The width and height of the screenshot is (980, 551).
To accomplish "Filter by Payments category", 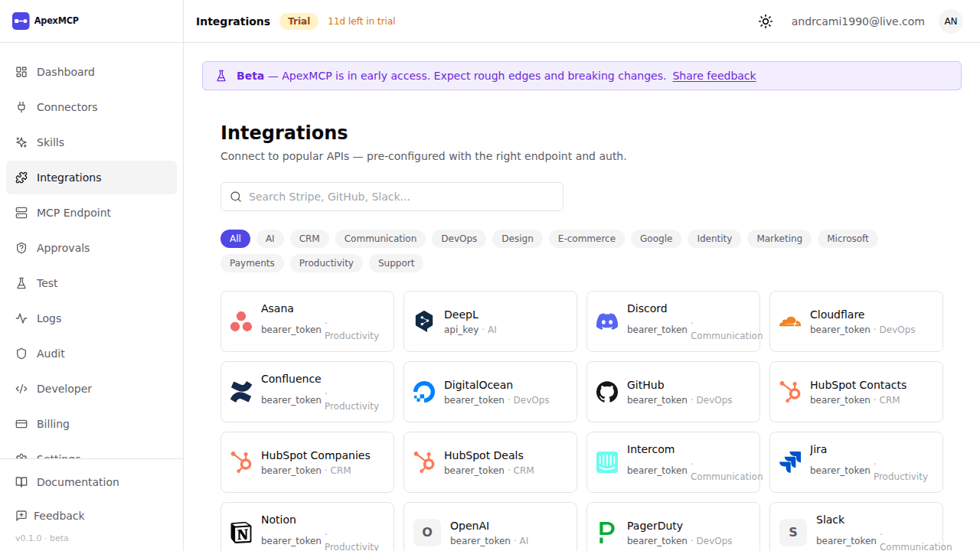I will pos(252,263).
